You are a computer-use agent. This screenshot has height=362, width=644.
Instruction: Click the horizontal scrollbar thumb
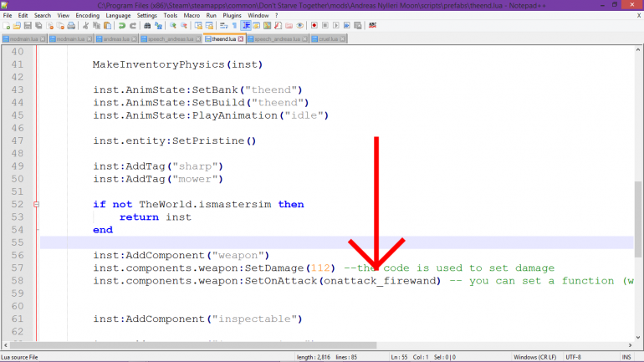pyautogui.click(x=193, y=345)
